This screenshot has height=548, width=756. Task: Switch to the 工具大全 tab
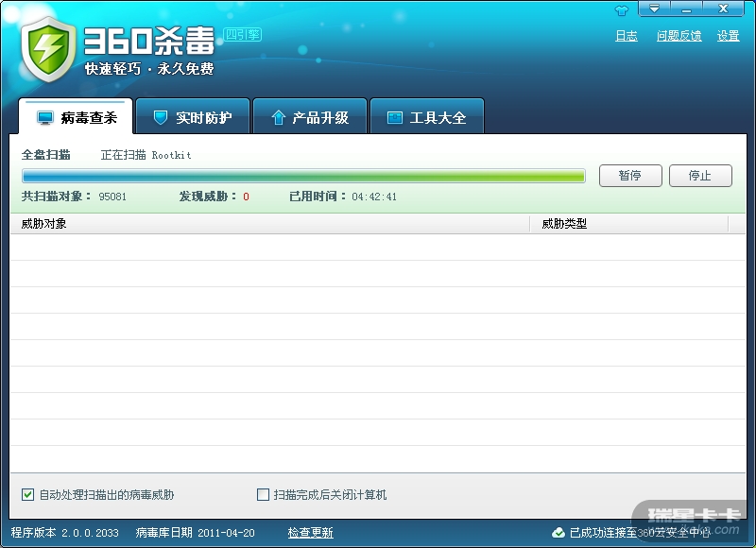[x=427, y=116]
